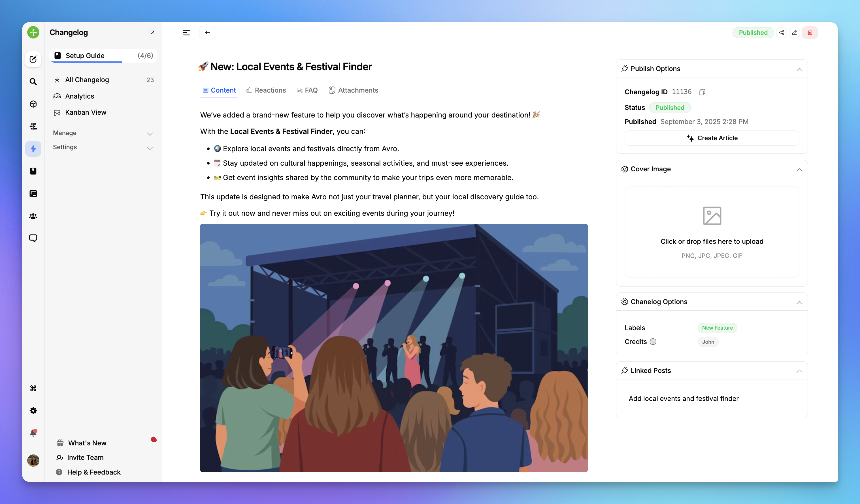
Task: Switch to the Reactions tab
Action: point(267,90)
